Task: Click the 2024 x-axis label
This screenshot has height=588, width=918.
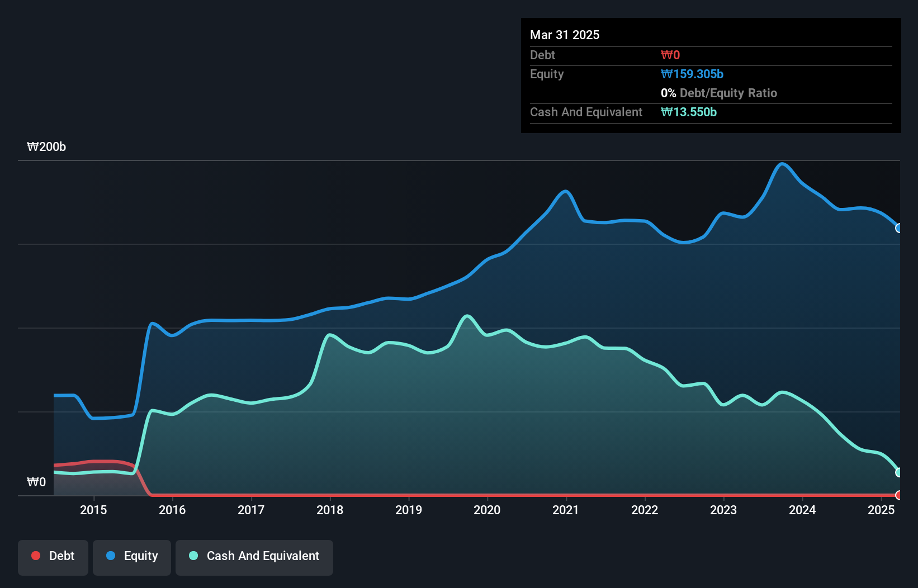Action: point(802,510)
